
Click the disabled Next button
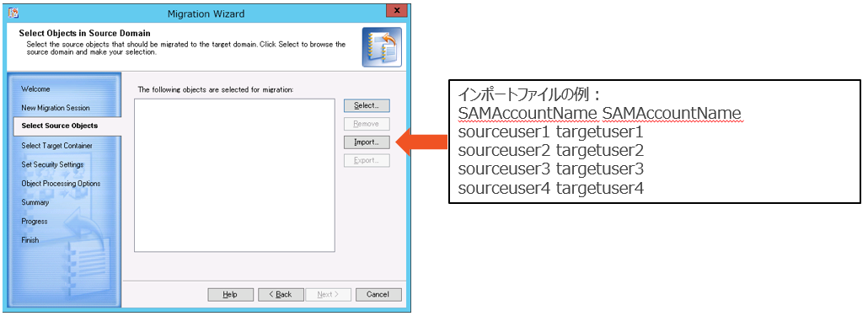point(329,294)
